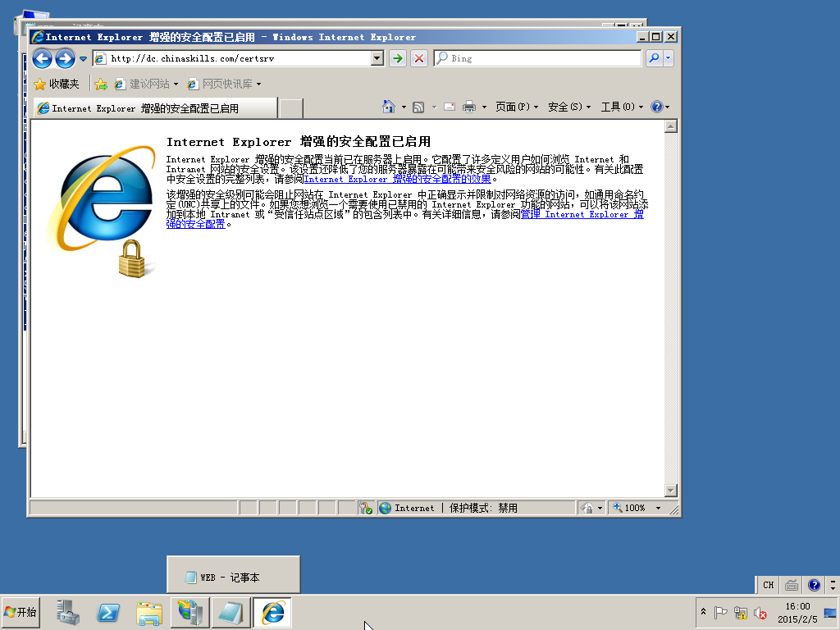The image size is (840, 630).
Task: Click the 100% zoom level button
Action: [629, 508]
